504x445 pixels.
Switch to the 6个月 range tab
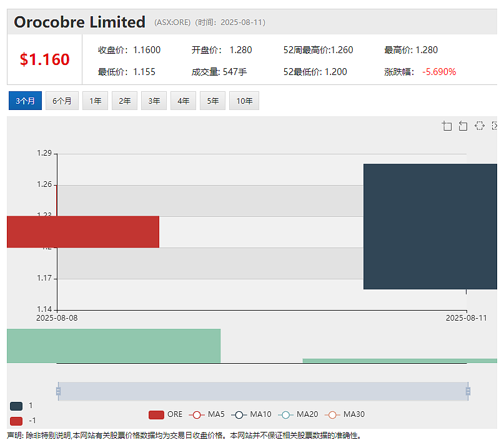tap(62, 101)
